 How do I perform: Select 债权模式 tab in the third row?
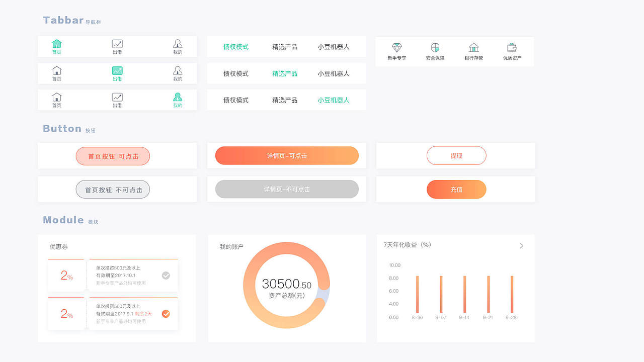[x=236, y=100]
